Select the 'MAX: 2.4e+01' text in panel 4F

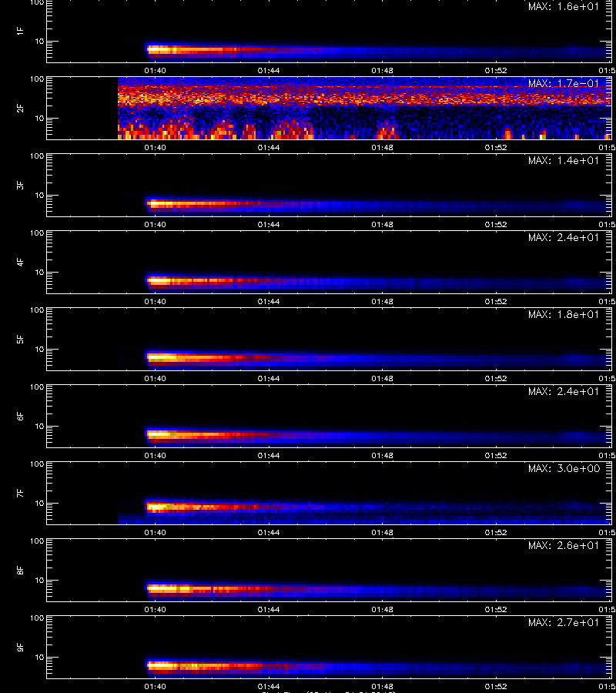(564, 237)
